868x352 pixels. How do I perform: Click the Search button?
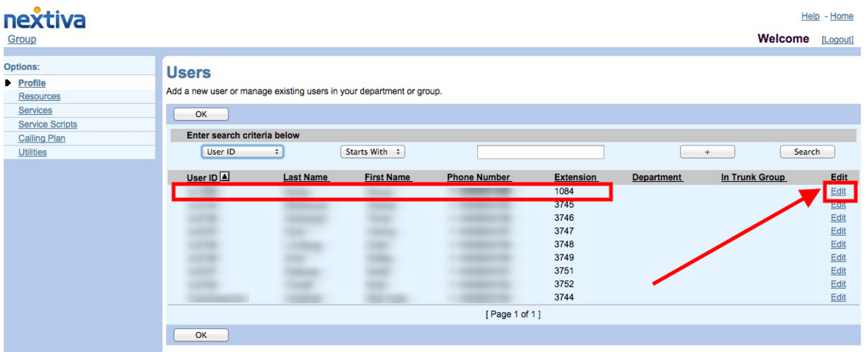807,152
